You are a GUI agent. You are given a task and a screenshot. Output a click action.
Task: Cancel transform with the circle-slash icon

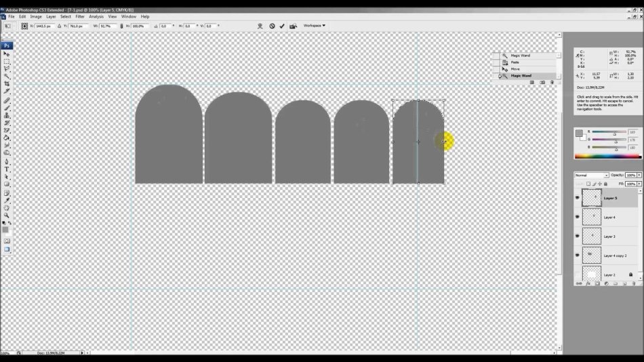[272, 26]
